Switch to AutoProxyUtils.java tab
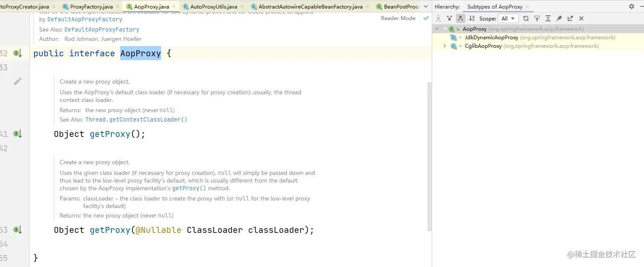 [x=214, y=6]
